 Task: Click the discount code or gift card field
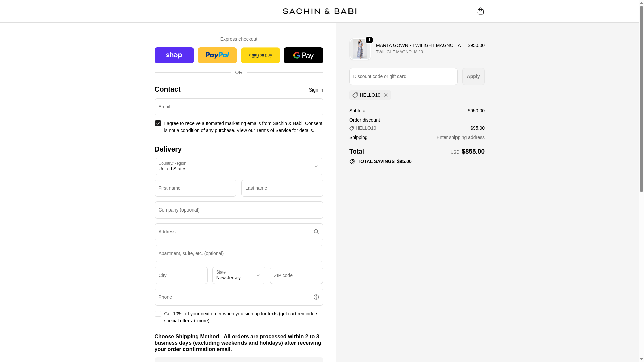point(403,76)
